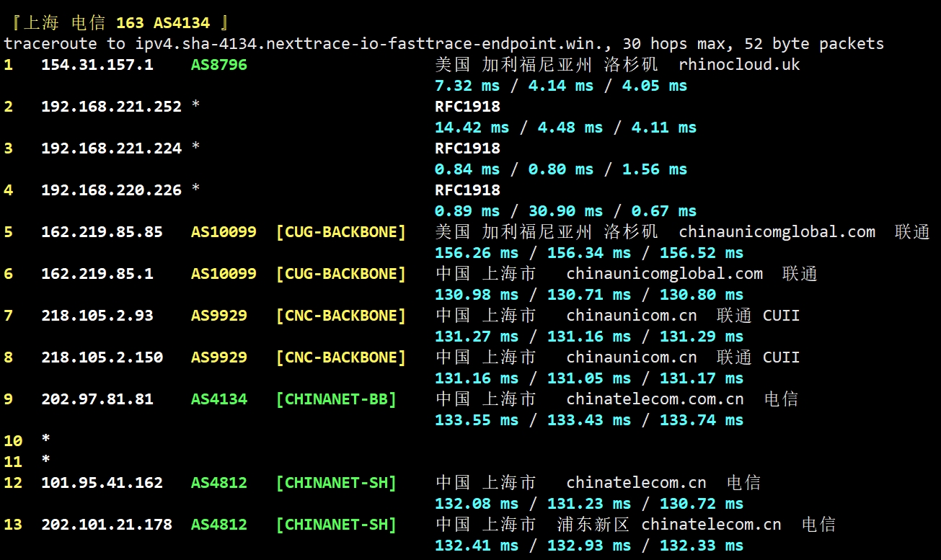Click the asterisk on hop 10

[46, 440]
